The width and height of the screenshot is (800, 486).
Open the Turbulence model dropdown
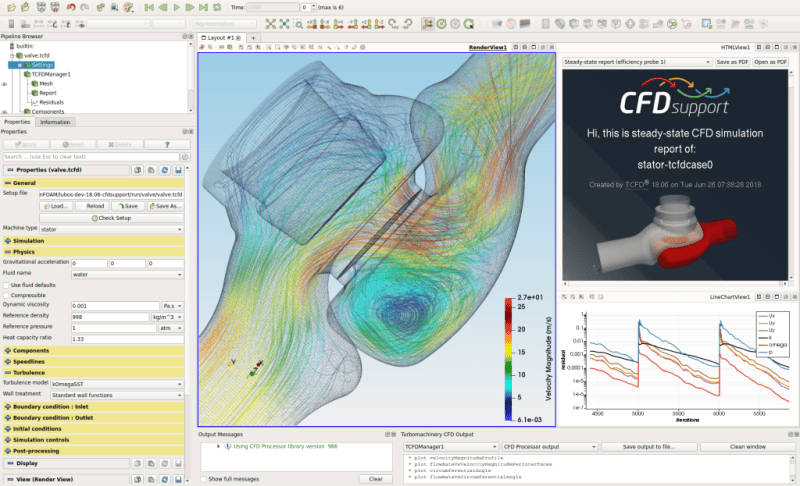point(117,384)
